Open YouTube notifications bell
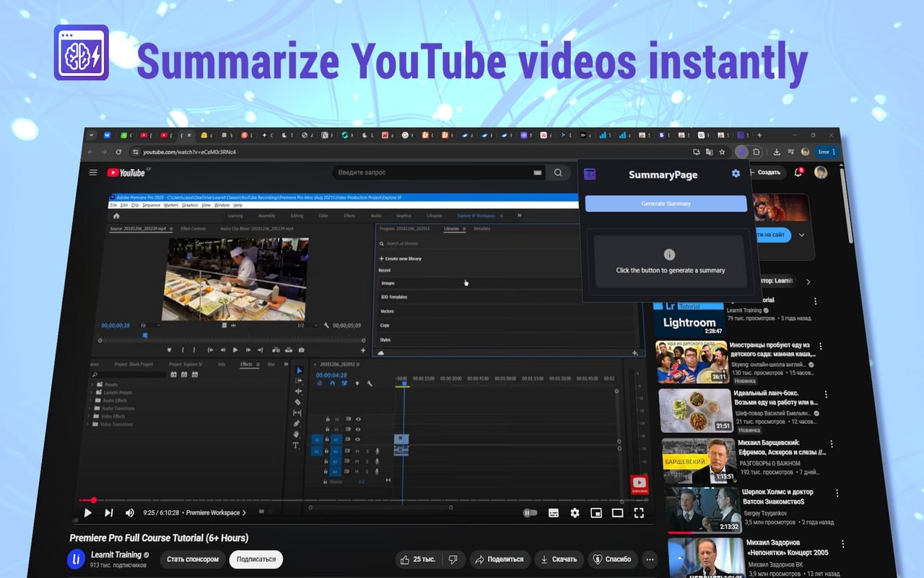The width and height of the screenshot is (924, 578). point(798,173)
